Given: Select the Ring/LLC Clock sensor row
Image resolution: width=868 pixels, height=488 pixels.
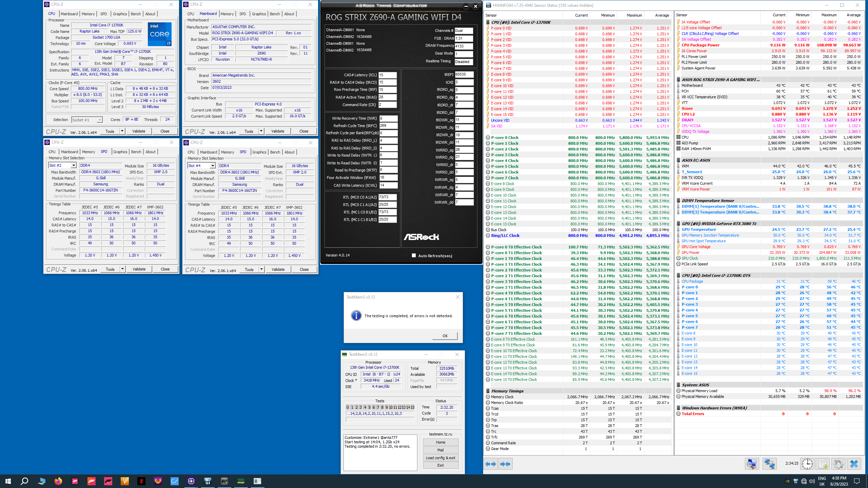Looking at the screenshot, I should [578, 236].
